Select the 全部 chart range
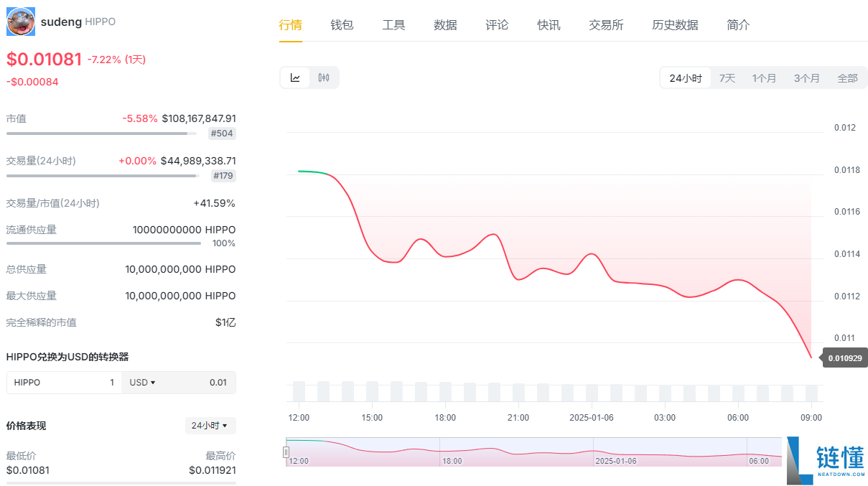The image size is (868, 486). click(847, 78)
